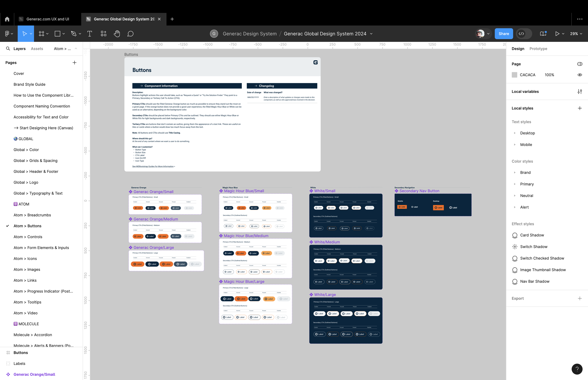The height and width of the screenshot is (380, 588).
Task: Expand the Brand color styles
Action: pos(515,172)
